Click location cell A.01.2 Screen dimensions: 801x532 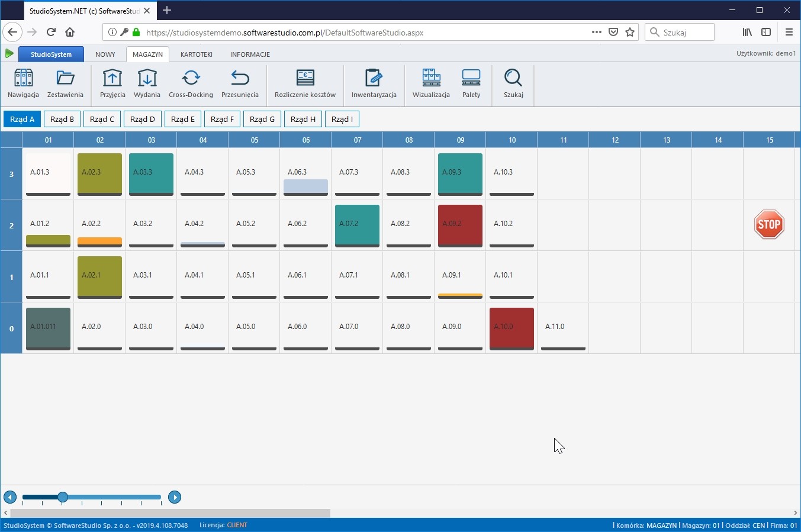point(48,225)
